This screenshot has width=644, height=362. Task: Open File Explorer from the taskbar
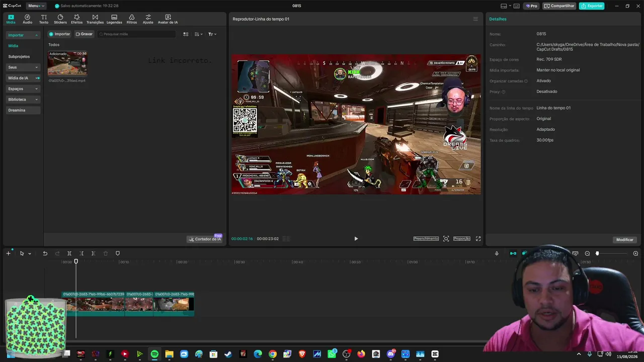(x=169, y=354)
